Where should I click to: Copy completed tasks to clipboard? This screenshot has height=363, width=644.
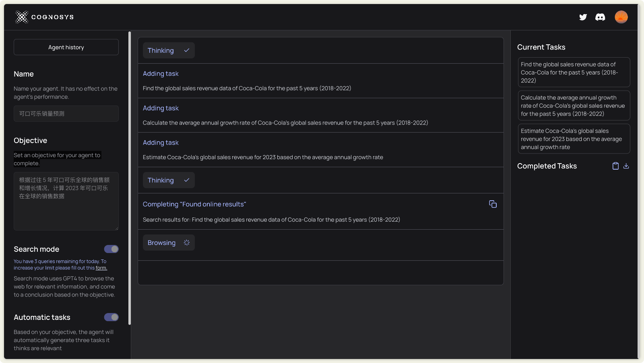coord(615,166)
